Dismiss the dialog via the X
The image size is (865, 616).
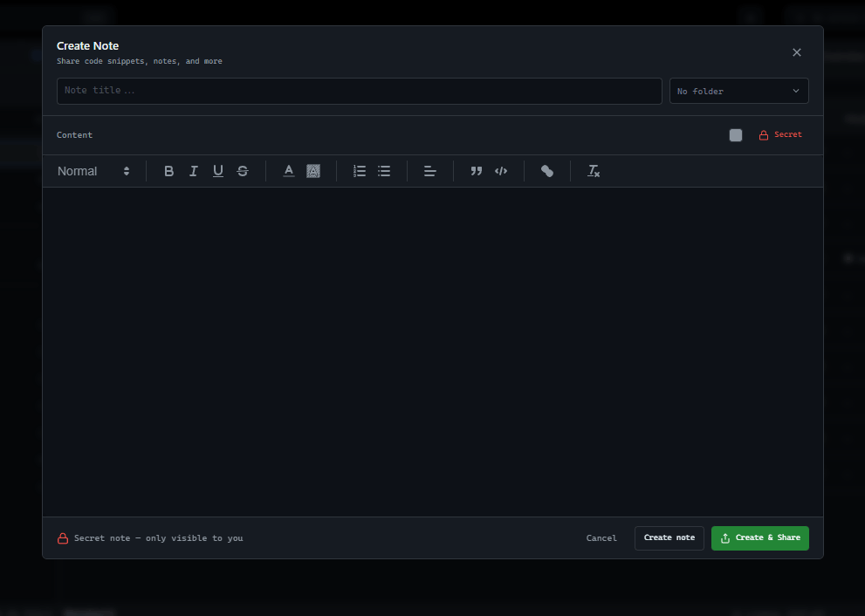(796, 52)
